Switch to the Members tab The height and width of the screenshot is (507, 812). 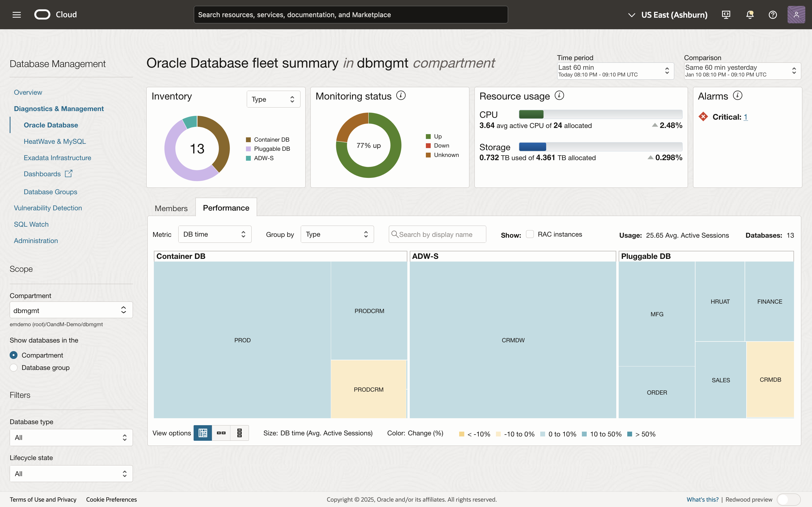click(171, 208)
